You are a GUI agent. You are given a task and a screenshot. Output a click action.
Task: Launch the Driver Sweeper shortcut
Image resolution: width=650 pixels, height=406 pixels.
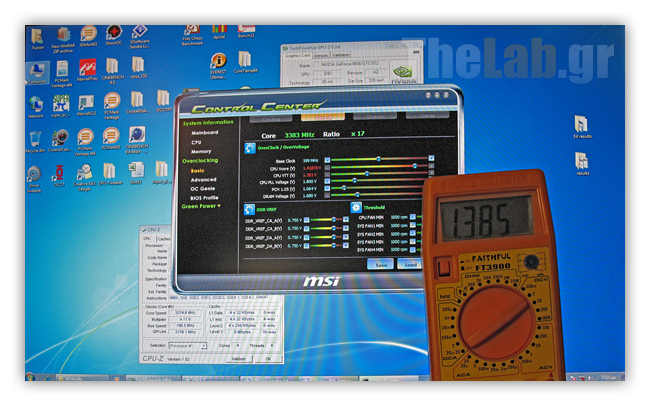click(x=35, y=172)
